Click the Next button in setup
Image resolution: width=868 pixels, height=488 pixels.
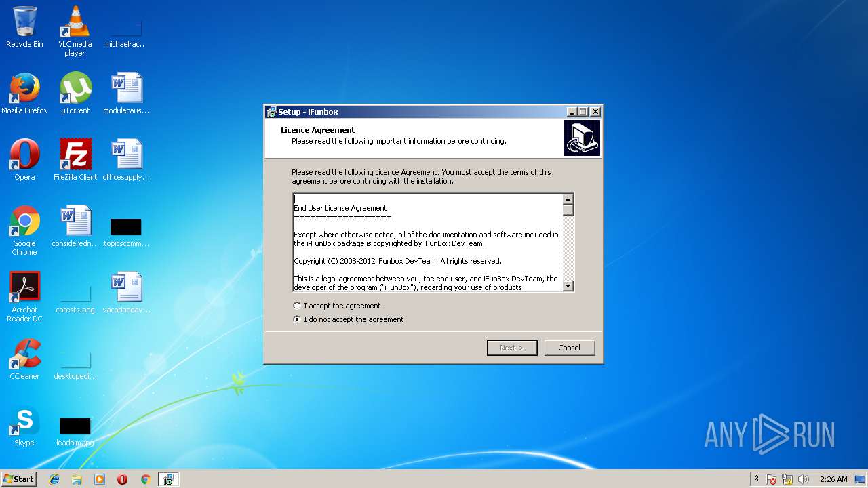coord(512,348)
